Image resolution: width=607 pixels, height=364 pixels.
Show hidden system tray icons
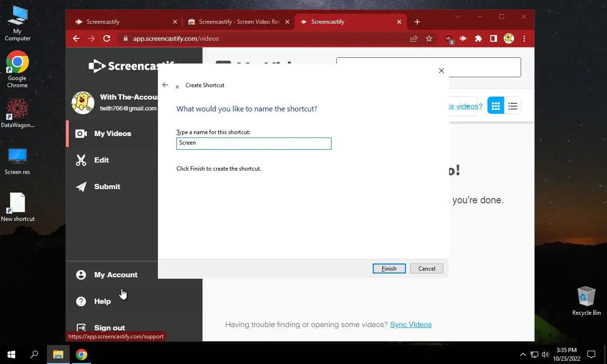pyautogui.click(x=523, y=355)
